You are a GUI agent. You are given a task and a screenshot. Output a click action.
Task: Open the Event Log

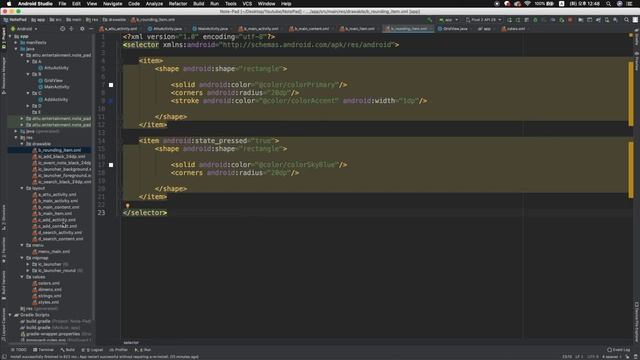point(618,350)
